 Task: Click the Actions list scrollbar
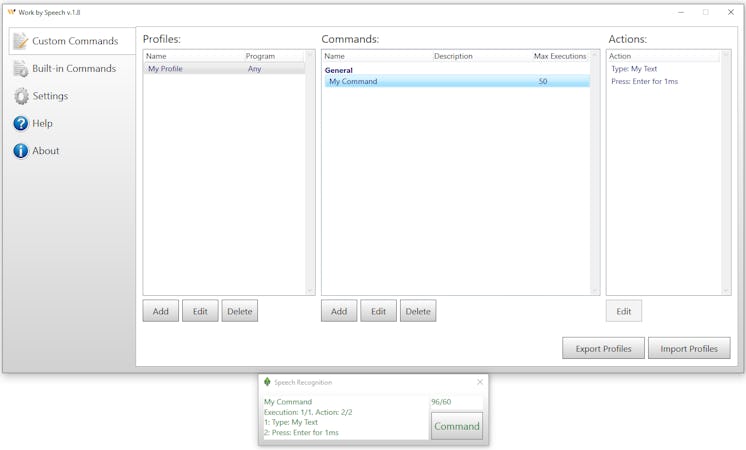[x=726, y=172]
